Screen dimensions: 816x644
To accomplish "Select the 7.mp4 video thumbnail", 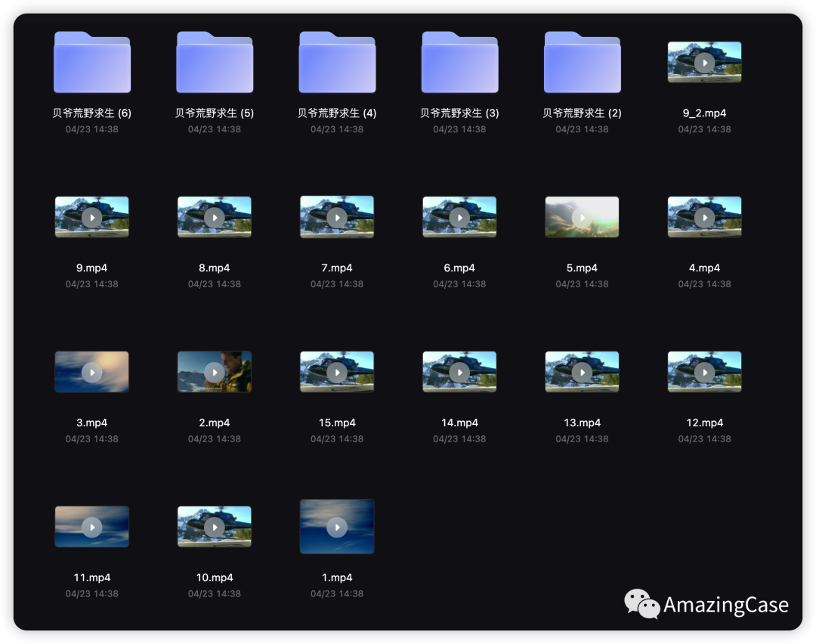I will pyautogui.click(x=337, y=217).
